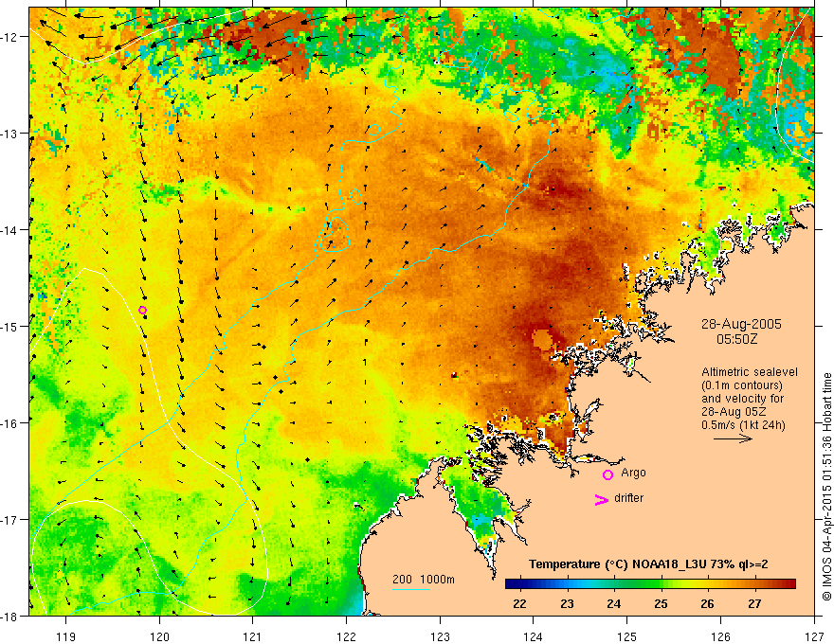The height and width of the screenshot is (644, 834).
Task: Click longitude label 125
Action: click(x=627, y=636)
